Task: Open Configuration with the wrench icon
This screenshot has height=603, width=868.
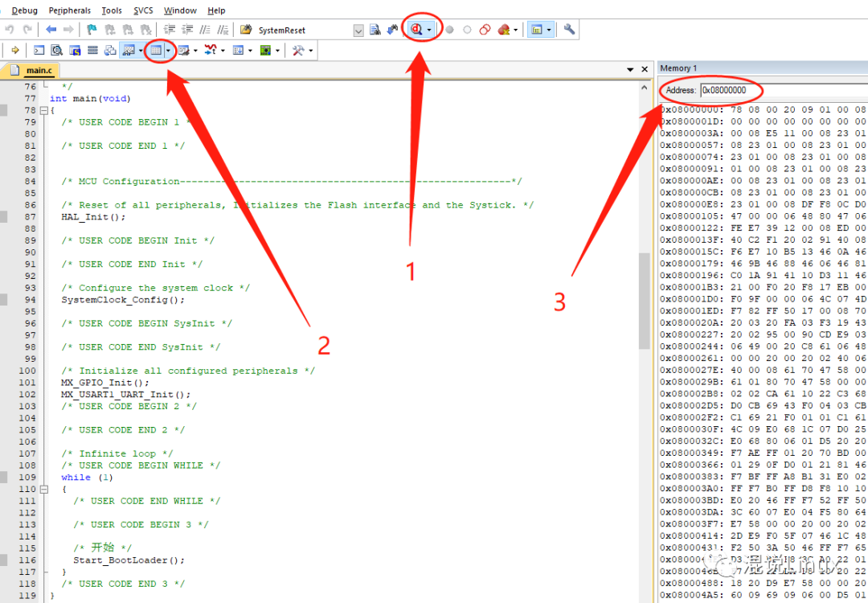Action: [569, 30]
